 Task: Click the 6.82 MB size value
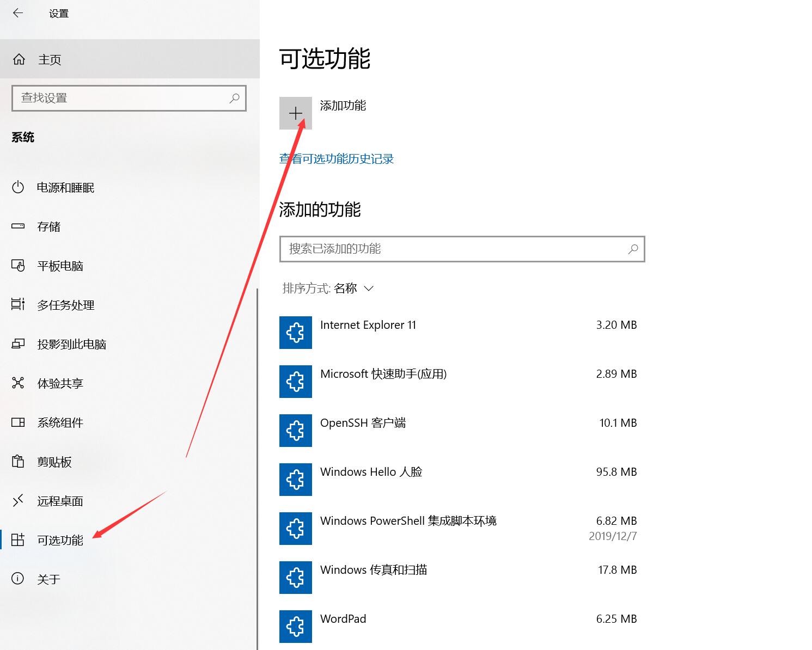(616, 521)
